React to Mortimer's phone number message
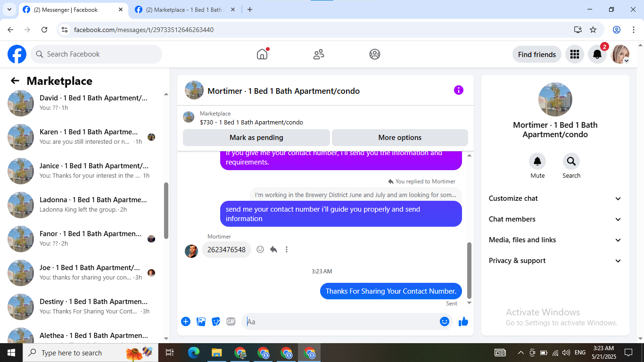This screenshot has width=644, height=362. tap(260, 249)
